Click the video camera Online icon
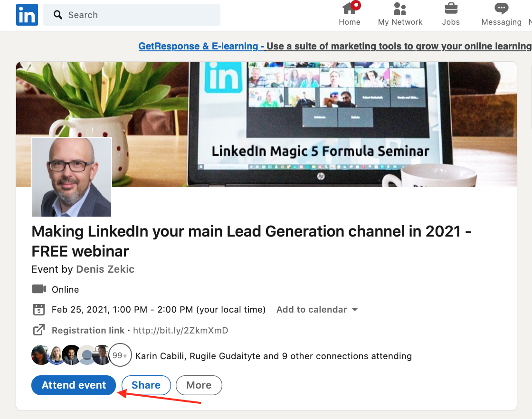Viewport: 532px width, 419px height. (x=39, y=289)
